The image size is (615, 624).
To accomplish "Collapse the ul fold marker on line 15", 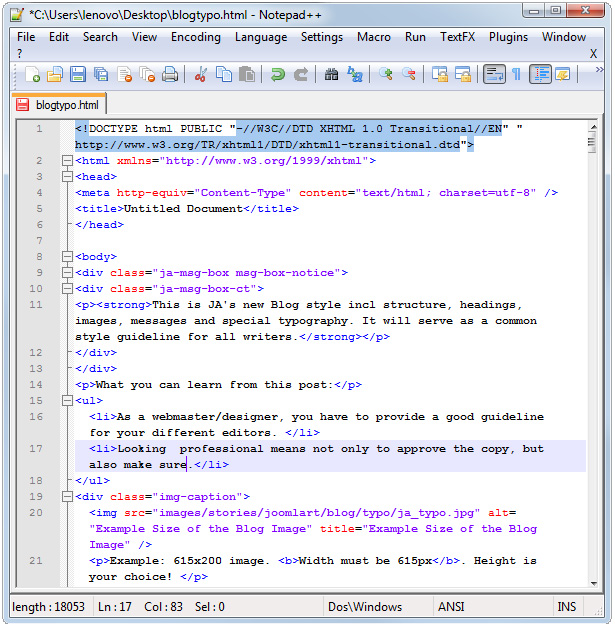I will point(67,401).
